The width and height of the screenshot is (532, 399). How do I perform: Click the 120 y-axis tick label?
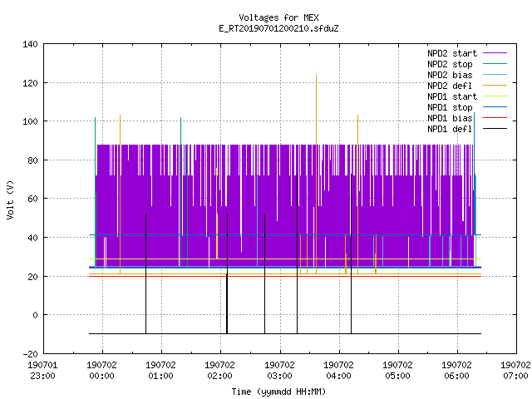[30, 83]
